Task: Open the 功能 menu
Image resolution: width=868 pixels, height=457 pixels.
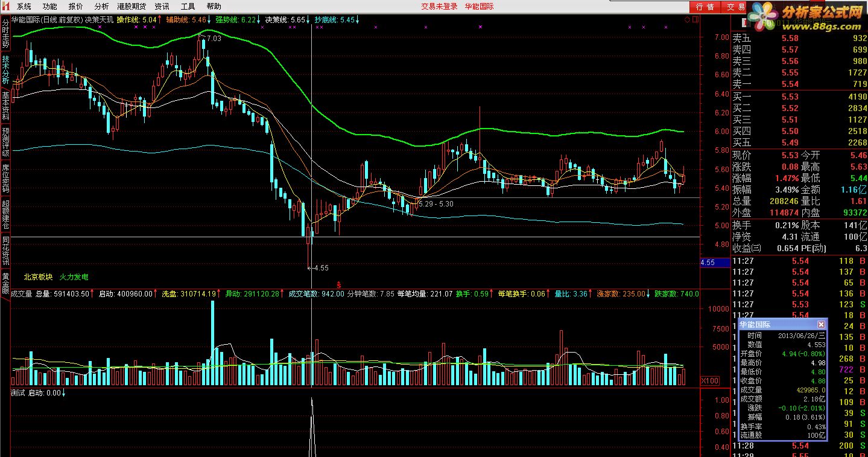Action: (x=49, y=7)
